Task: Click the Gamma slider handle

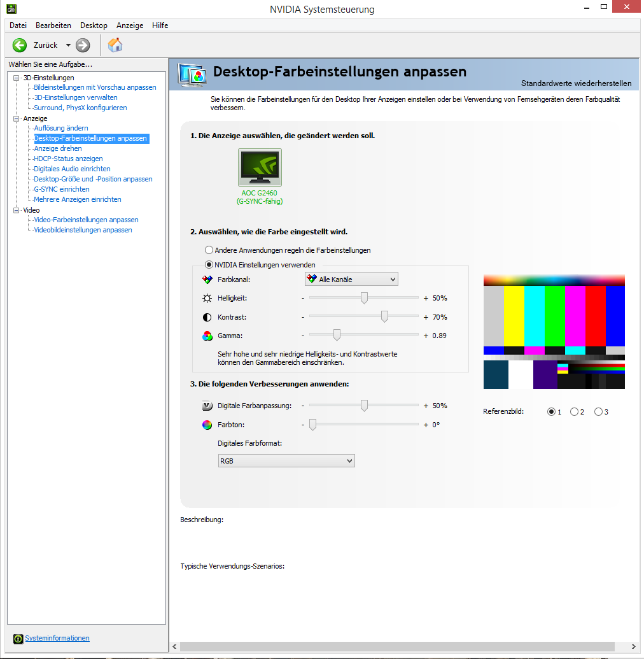Action: [x=337, y=335]
